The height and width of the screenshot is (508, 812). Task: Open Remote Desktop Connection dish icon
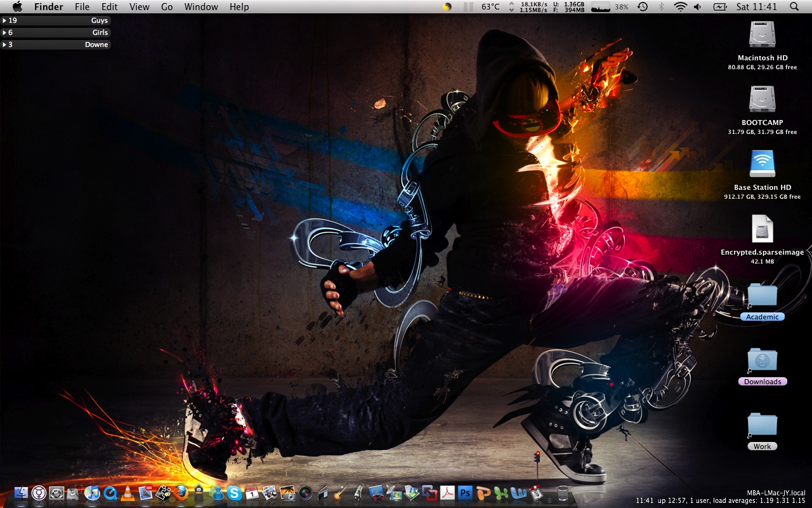click(x=395, y=492)
